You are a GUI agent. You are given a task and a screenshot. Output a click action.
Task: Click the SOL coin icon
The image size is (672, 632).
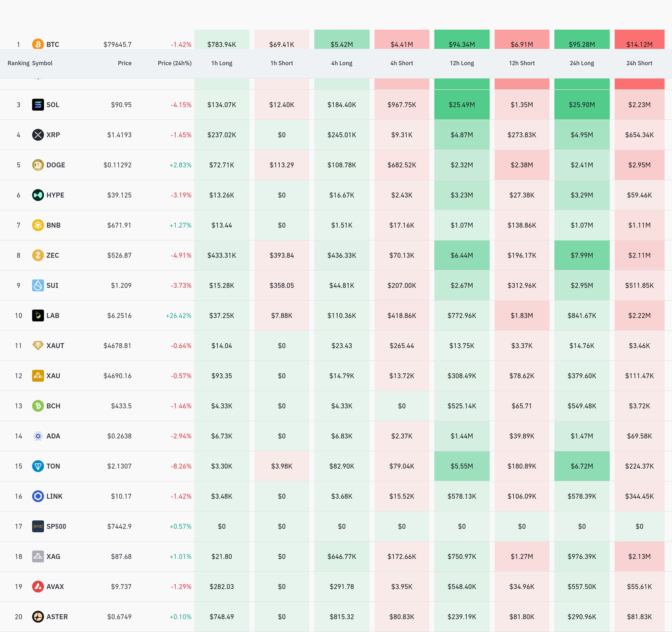pyautogui.click(x=38, y=105)
